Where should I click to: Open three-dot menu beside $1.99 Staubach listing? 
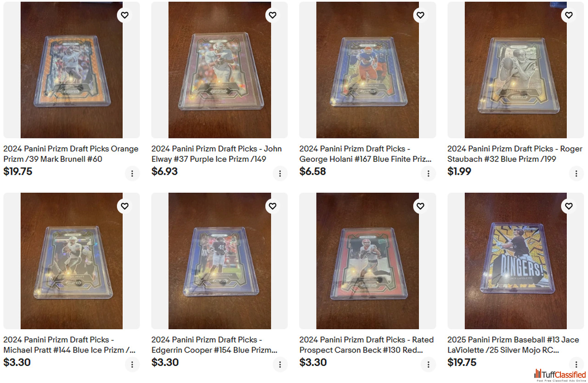pos(576,173)
